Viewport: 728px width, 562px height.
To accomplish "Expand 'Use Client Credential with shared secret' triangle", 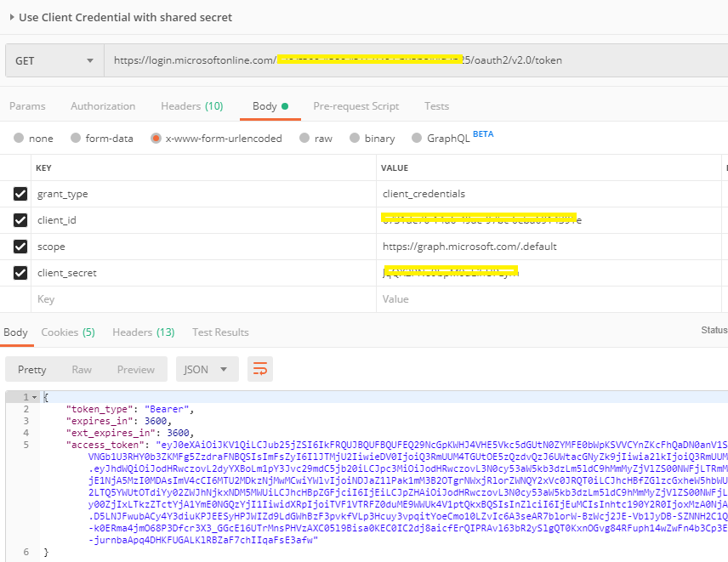I will point(12,17).
